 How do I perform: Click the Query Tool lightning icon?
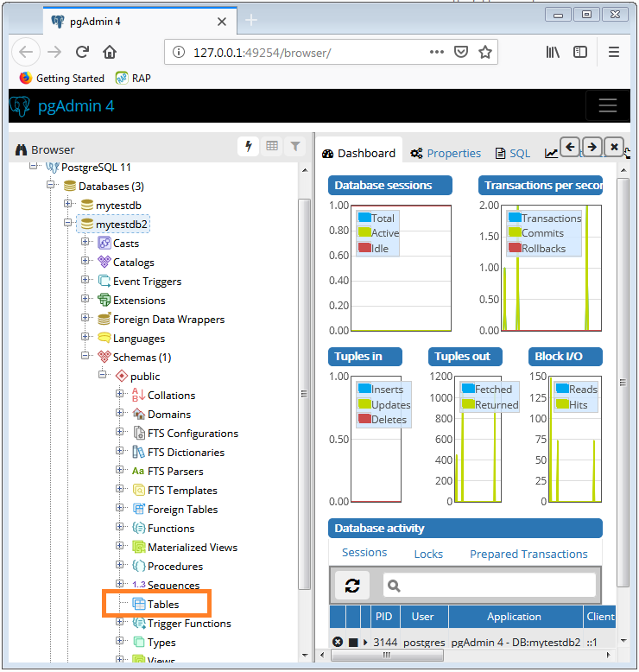tap(248, 147)
